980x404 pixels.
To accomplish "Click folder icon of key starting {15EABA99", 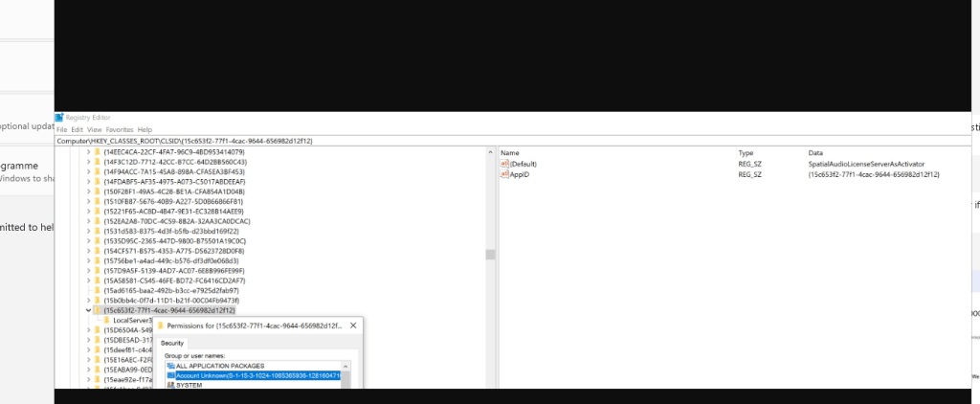I will click(98, 370).
